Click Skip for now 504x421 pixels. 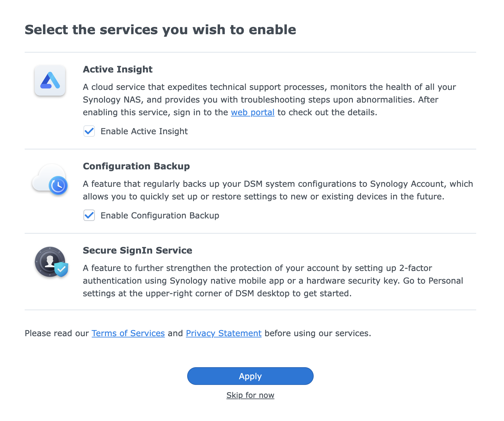pyautogui.click(x=250, y=395)
